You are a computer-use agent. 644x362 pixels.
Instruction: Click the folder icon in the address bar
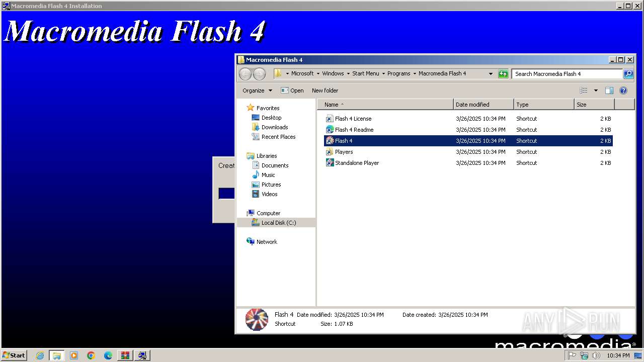pos(278,73)
